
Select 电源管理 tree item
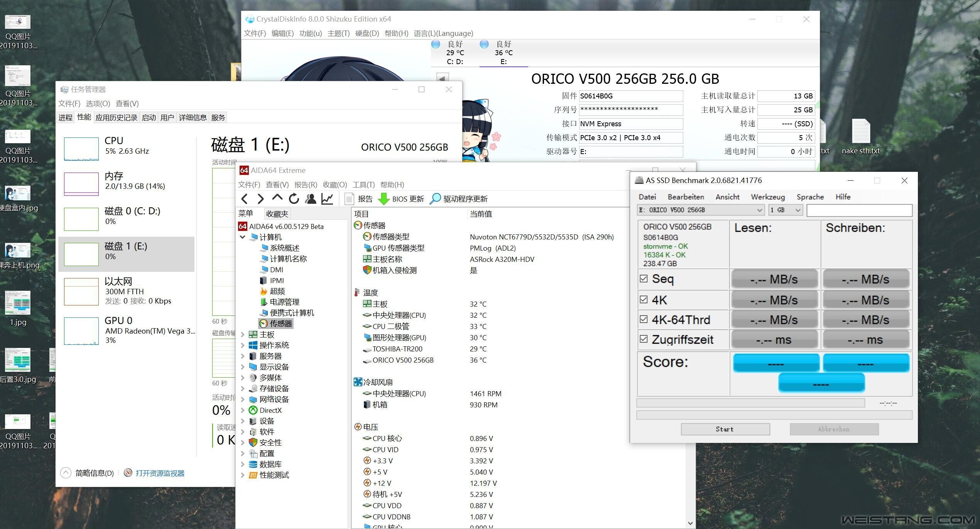[x=280, y=302]
